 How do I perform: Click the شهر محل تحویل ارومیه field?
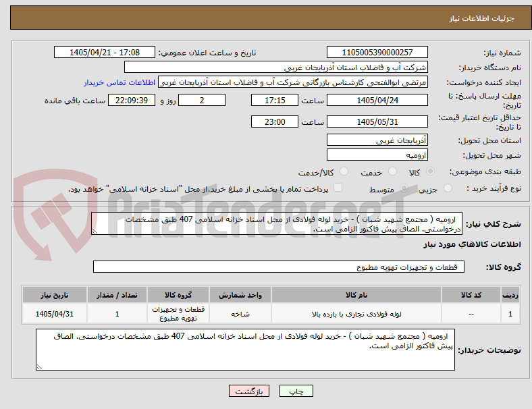(377, 155)
